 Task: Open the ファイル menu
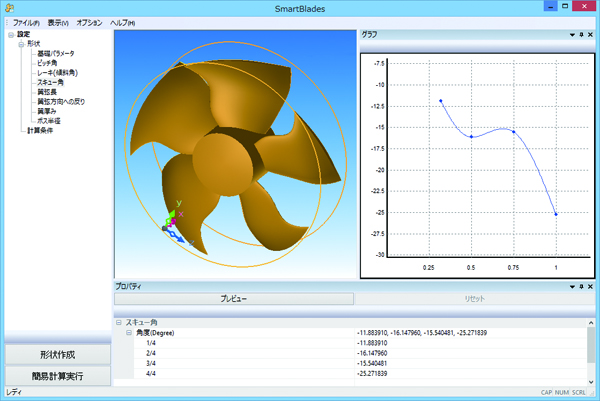(26, 23)
